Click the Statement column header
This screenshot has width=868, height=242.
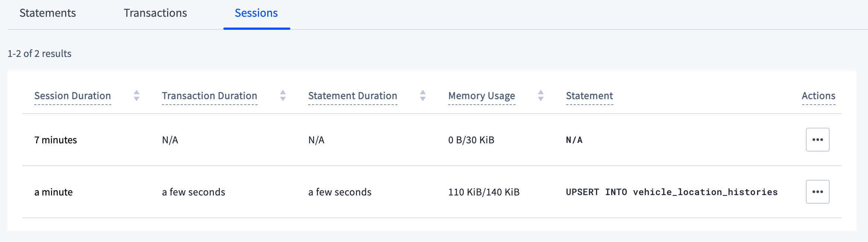pos(589,96)
